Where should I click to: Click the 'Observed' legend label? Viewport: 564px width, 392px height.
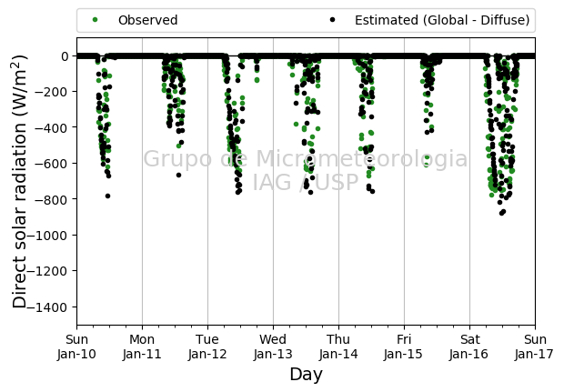(148, 20)
